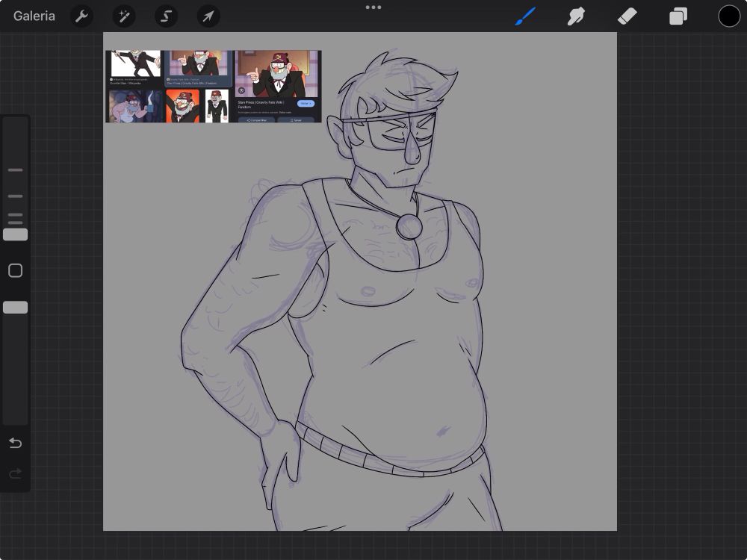Open the Galeria gallery view
Viewport: 747px width, 560px height.
pos(34,16)
